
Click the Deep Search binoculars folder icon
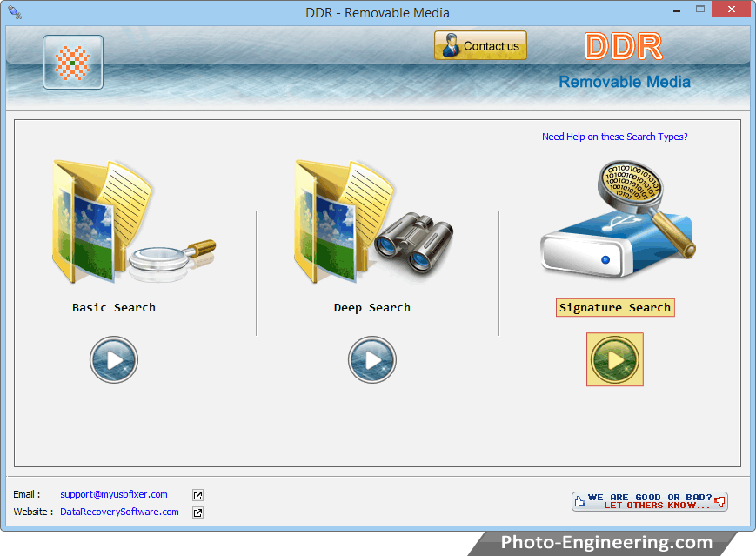click(374, 221)
